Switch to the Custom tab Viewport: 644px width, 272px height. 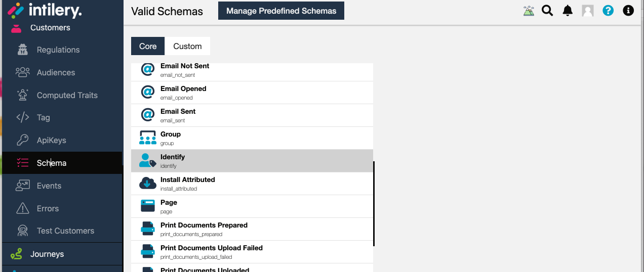coord(187,46)
